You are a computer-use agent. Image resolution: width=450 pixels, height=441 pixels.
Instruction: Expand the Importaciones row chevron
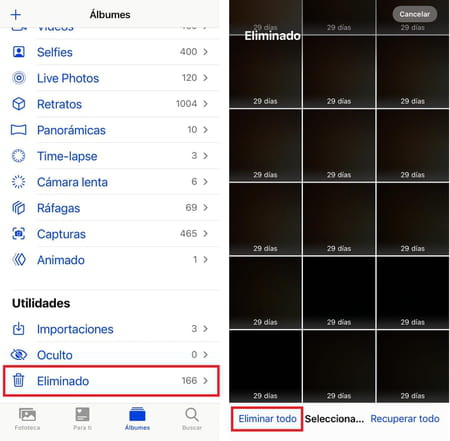pyautogui.click(x=205, y=329)
